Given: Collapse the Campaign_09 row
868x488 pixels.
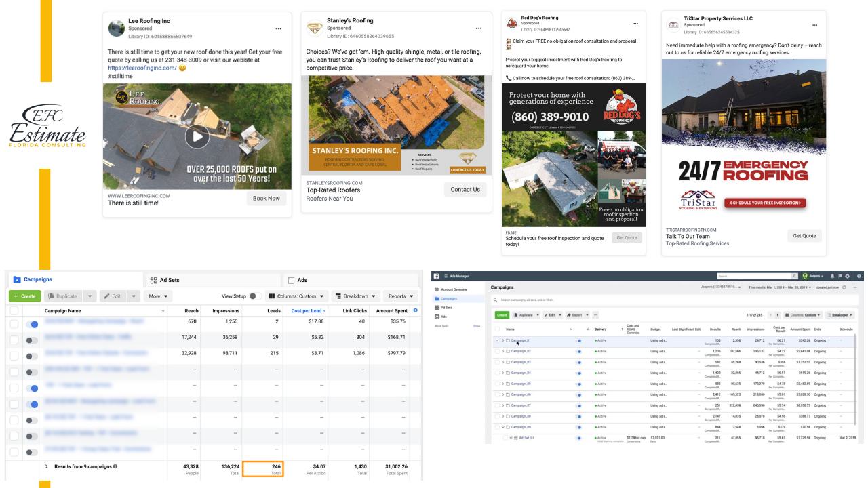Looking at the screenshot, I should (x=502, y=427).
